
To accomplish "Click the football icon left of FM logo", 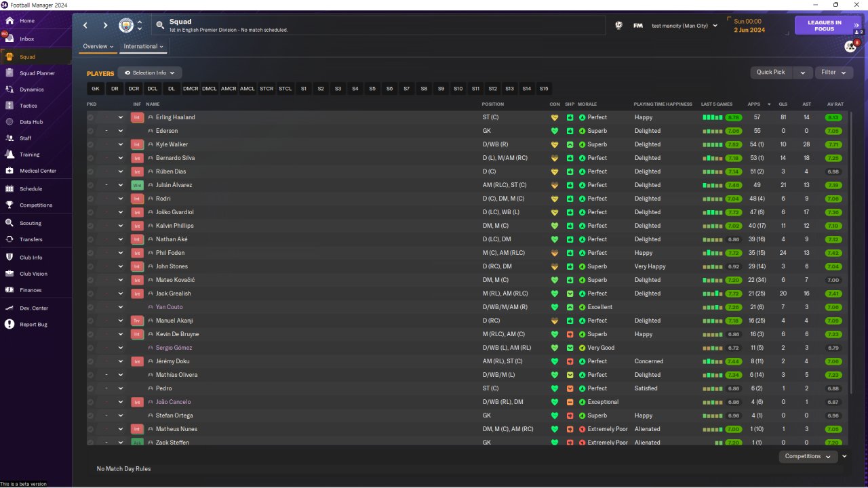I will pos(618,26).
